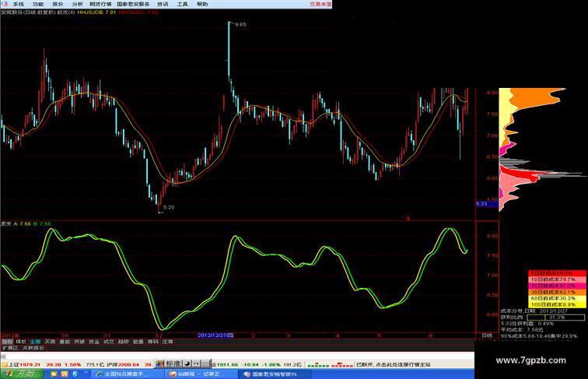Select the 筹码 indicator tab

click(x=153, y=342)
